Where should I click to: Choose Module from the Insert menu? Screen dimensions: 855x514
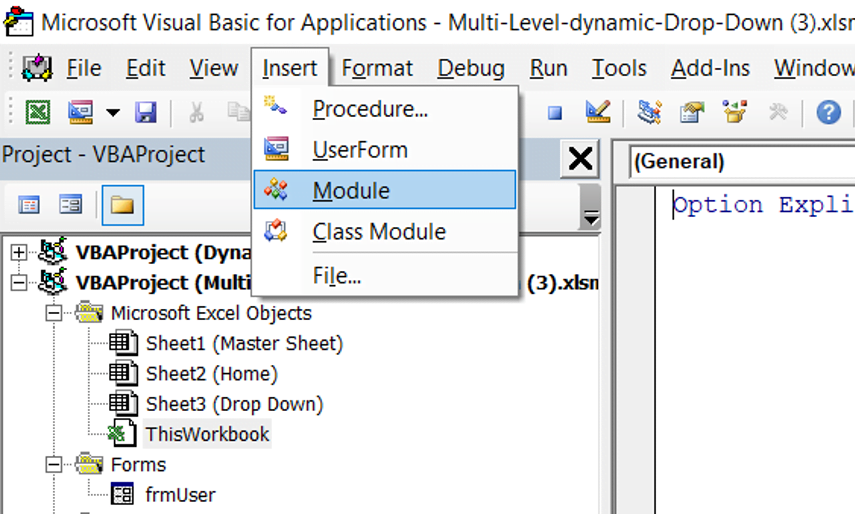click(x=384, y=190)
